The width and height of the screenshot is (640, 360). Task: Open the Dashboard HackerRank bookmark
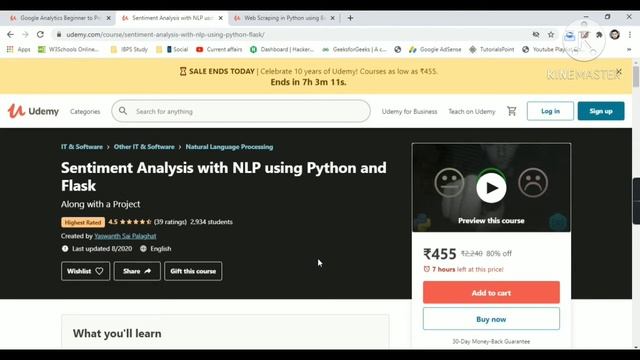pyautogui.click(x=282, y=49)
